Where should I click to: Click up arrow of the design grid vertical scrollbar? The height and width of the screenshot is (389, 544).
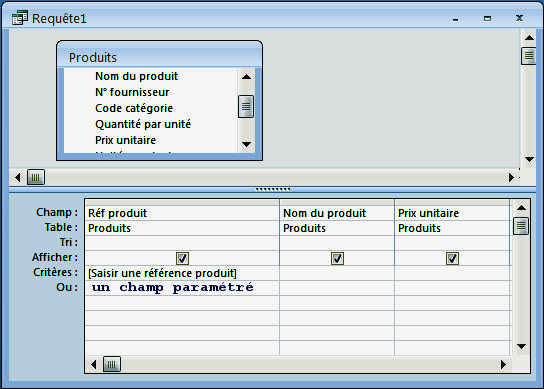point(521,208)
